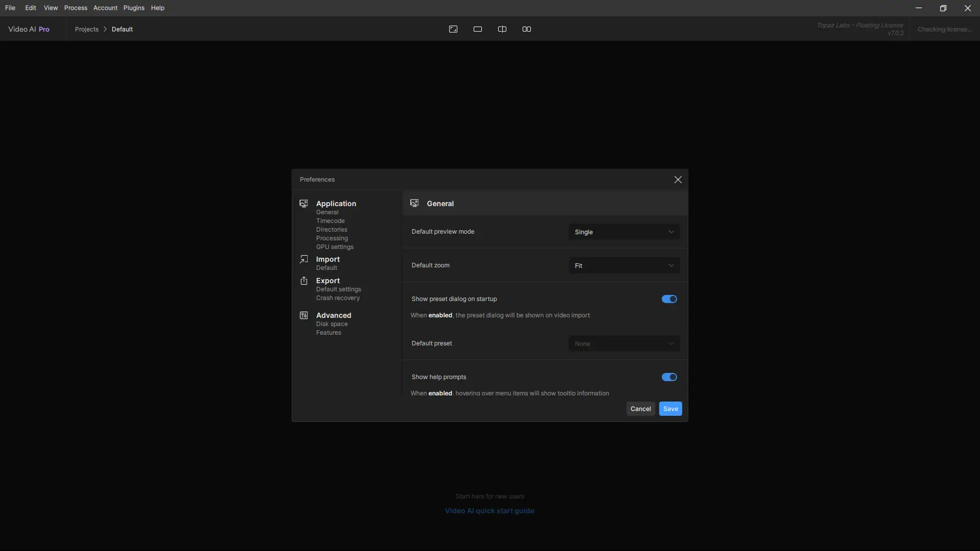This screenshot has width=980, height=551.
Task: Turn off Show help prompts toggle
Action: click(669, 377)
